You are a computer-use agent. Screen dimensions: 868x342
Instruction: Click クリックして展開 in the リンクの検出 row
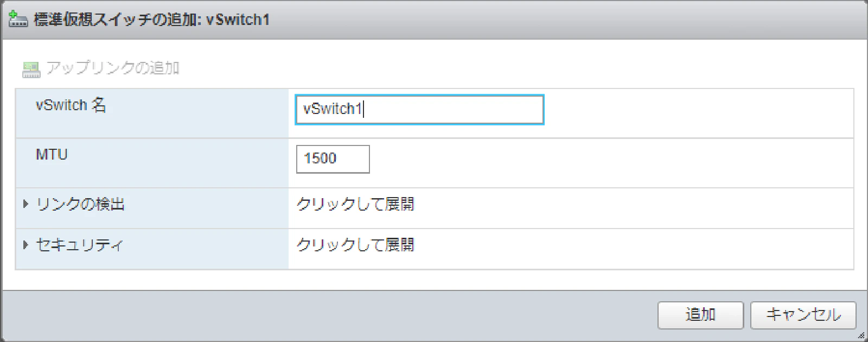355,204
